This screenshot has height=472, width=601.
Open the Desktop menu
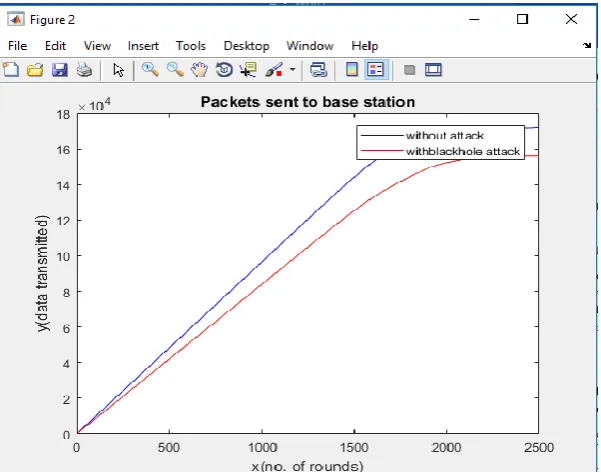[246, 46]
